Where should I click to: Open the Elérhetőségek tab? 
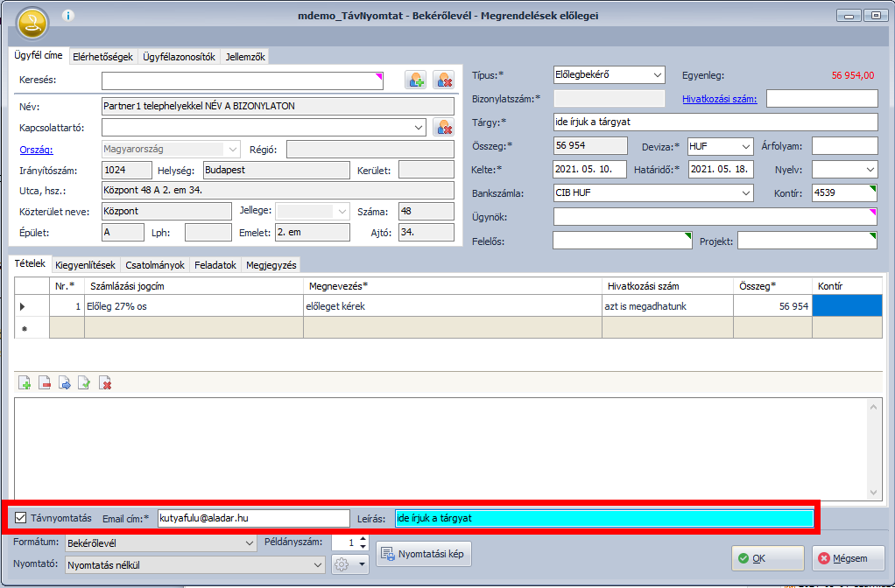102,57
